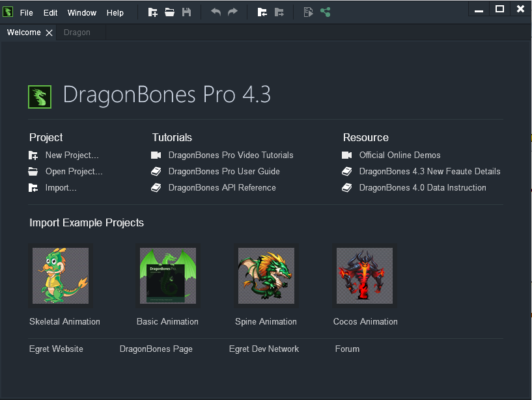Close the DragonBones window
Viewport: 532px width, 400px height.
click(x=520, y=9)
